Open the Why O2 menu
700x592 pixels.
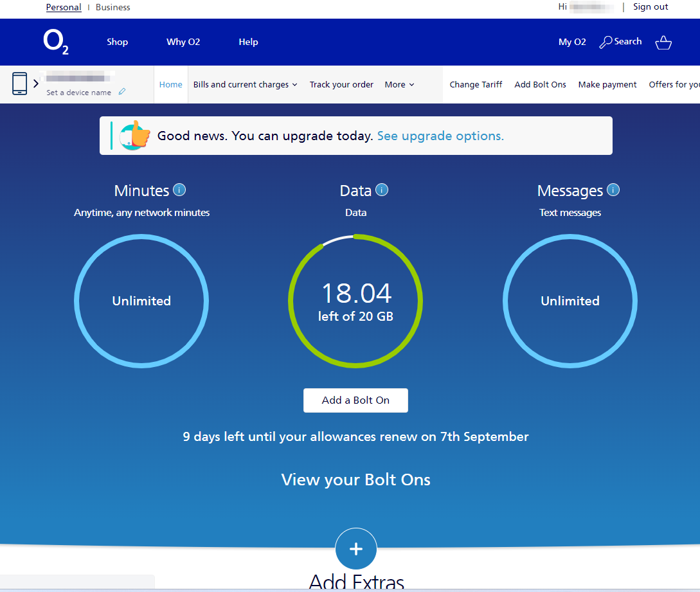coord(183,42)
